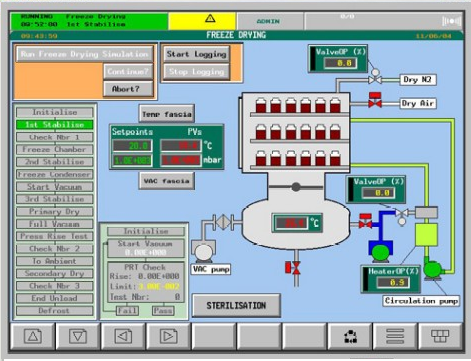This screenshot has width=471, height=361.
Task: Click the Abort? button
Action: (128, 89)
